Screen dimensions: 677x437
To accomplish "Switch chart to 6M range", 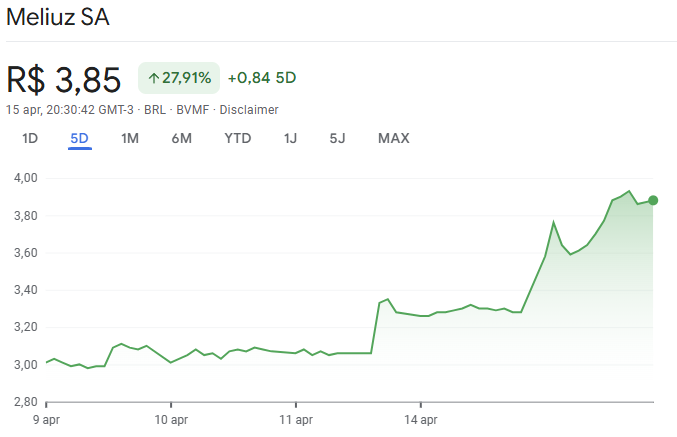I will pos(181,138).
